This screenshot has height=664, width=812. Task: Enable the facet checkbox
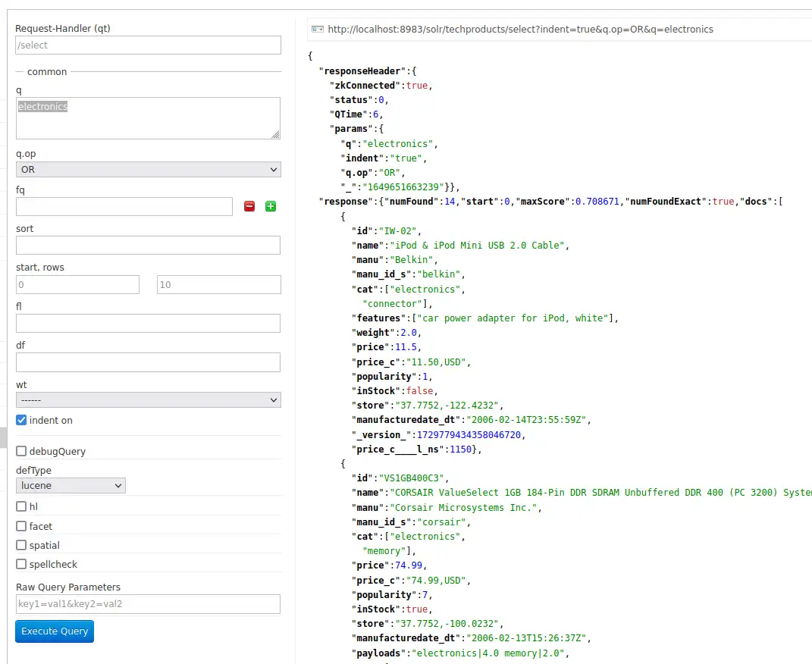coord(21,526)
